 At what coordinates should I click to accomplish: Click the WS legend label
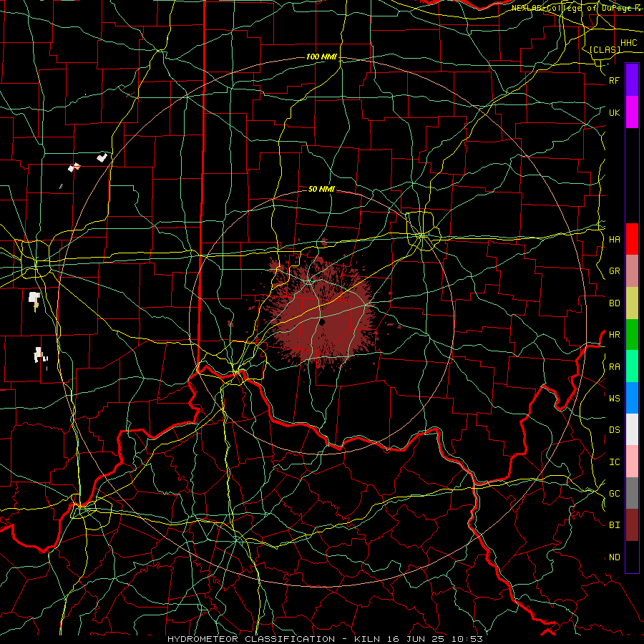[614, 399]
